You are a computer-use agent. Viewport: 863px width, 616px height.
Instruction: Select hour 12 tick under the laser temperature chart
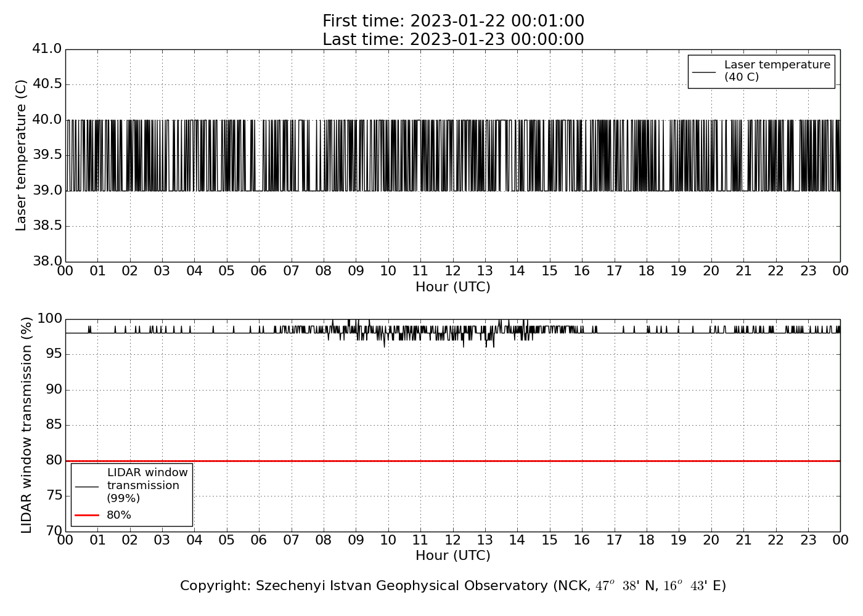453,271
